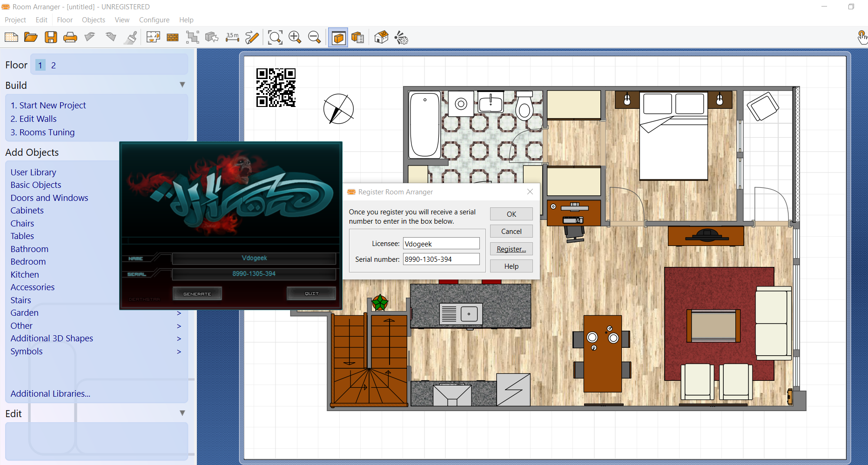Create a new project with toolbar icon
Viewport: 868px width, 465px height.
(x=11, y=37)
